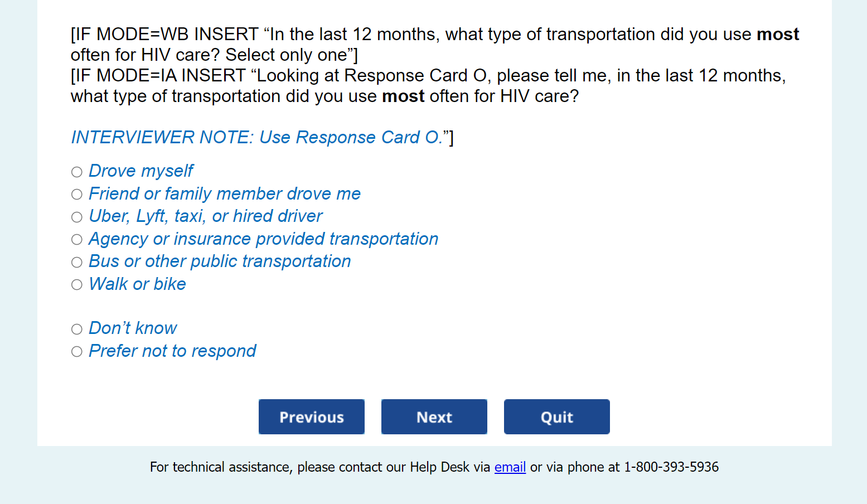This screenshot has width=867, height=504.
Task: Choose 'Bus or other public transportation'
Action: (77, 262)
